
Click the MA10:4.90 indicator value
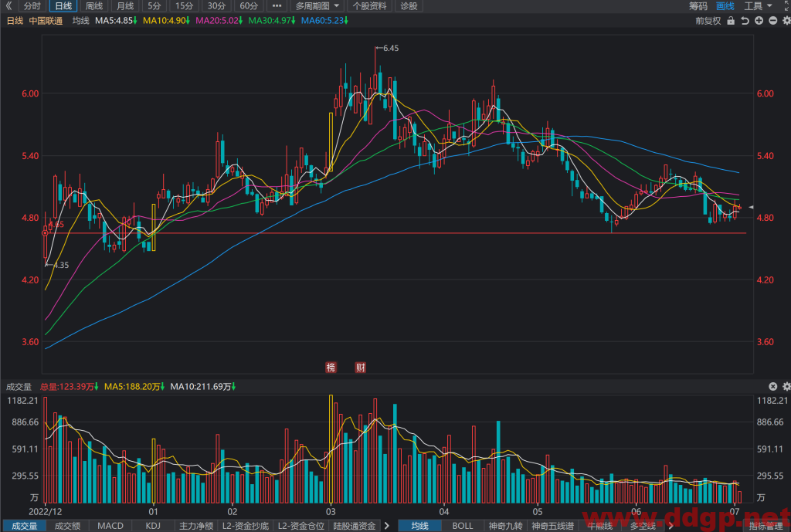click(166, 21)
